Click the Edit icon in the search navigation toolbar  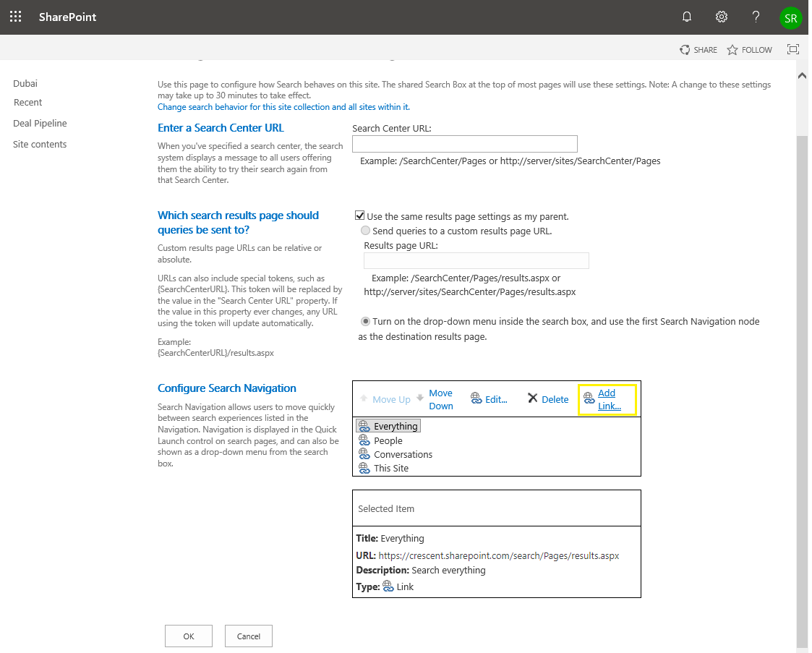476,398
